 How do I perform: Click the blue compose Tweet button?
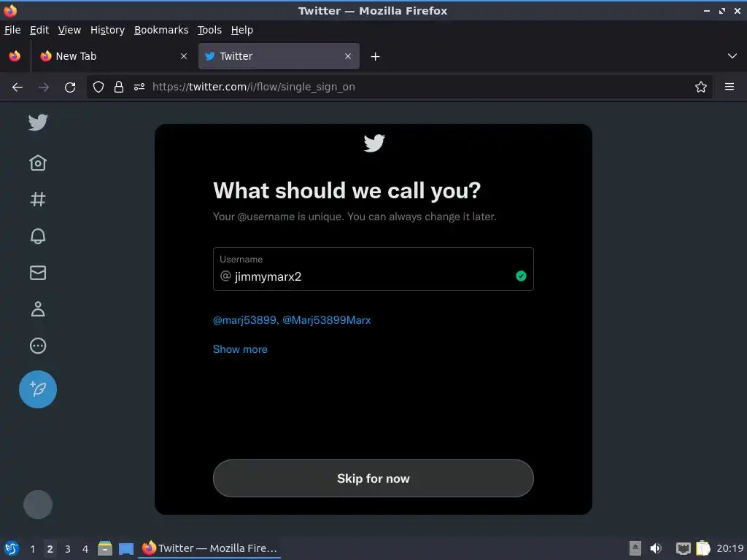tap(38, 389)
